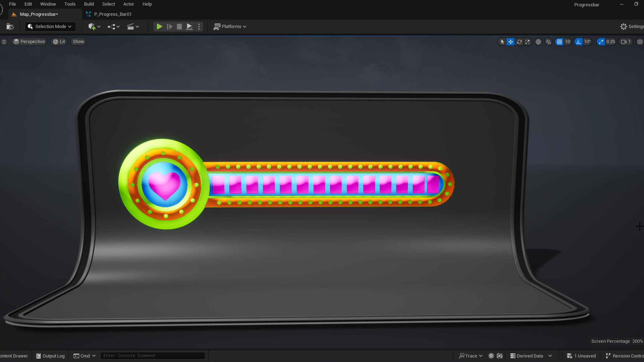The height and width of the screenshot is (362, 644).
Task: Click the Eject from player button
Action: (x=189, y=26)
